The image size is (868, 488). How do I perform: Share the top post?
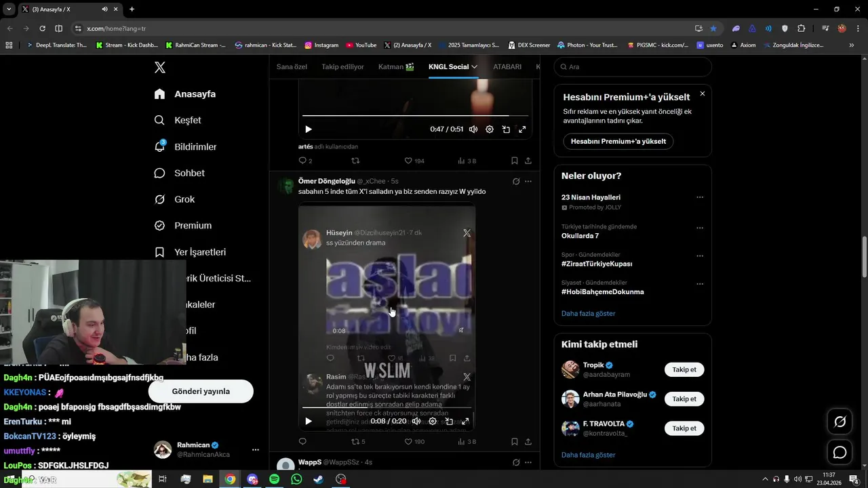[528, 161]
